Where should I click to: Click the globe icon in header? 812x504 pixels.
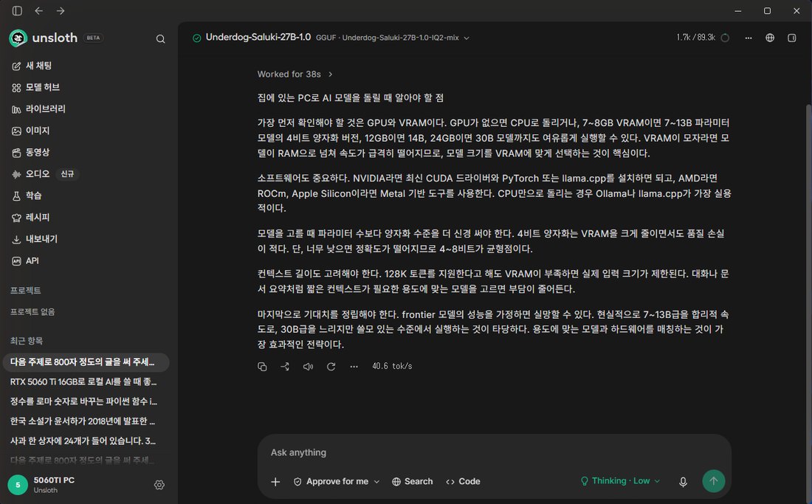pos(770,38)
